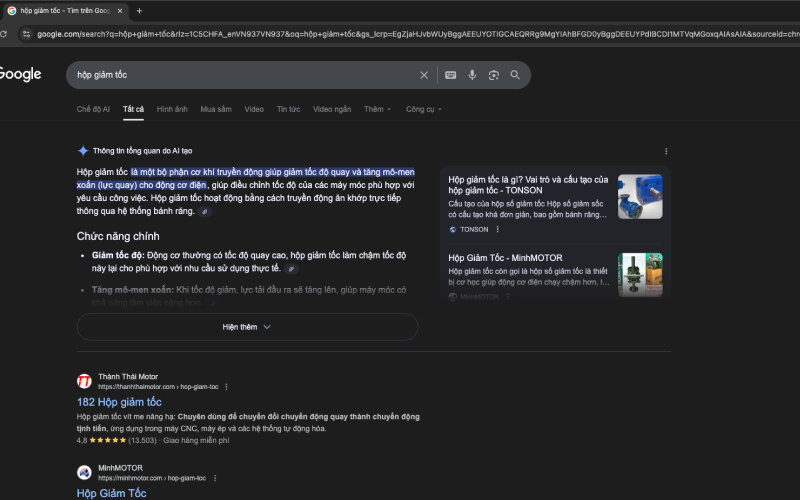Click the MinhMOTOR source card thumbnail

pos(640,274)
